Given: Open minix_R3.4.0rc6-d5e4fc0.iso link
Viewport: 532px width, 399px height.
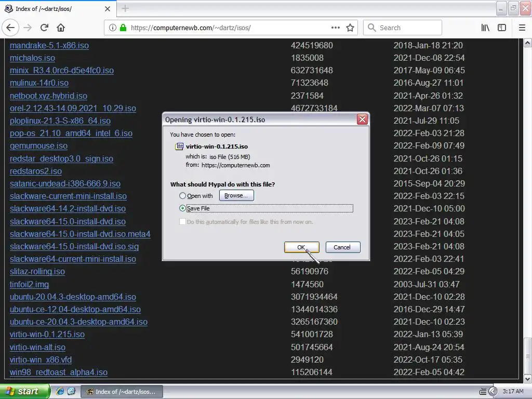Looking at the screenshot, I should (x=62, y=71).
